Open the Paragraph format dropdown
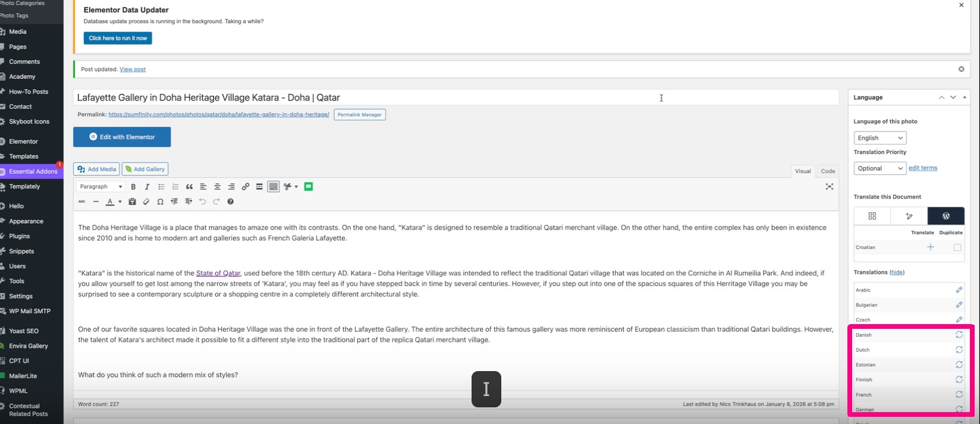980x424 pixels. pyautogui.click(x=100, y=187)
